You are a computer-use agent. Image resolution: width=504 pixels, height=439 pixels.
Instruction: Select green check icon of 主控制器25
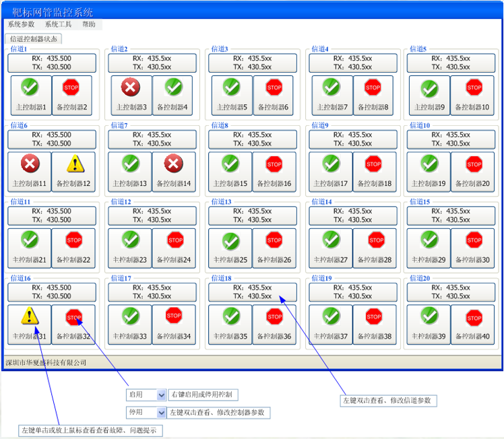231,240
